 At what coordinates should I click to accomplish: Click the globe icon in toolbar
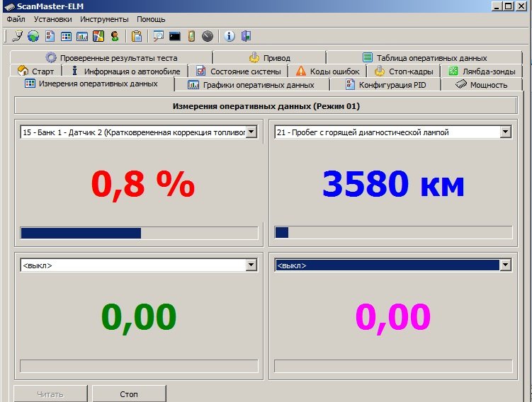point(33,36)
